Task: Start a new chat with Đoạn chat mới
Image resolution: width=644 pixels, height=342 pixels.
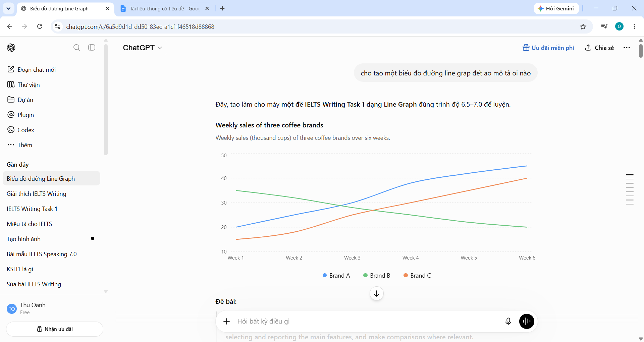Action: pyautogui.click(x=52, y=69)
